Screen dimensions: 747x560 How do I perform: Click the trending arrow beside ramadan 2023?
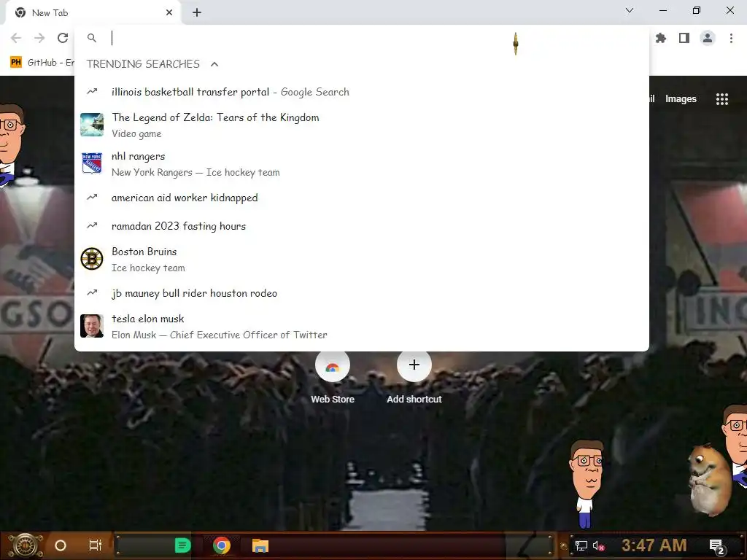tap(92, 226)
